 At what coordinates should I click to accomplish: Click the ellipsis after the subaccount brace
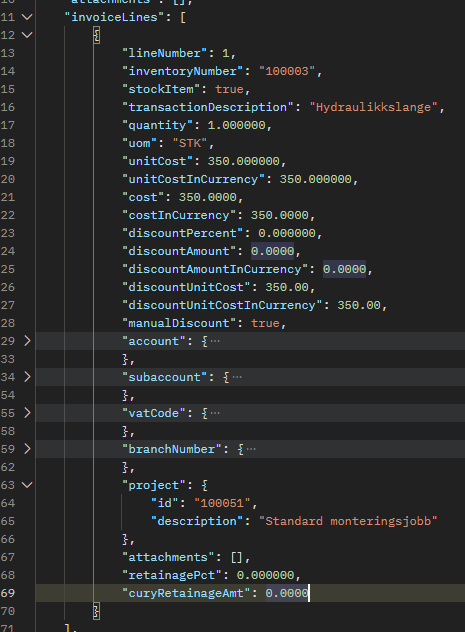point(237,377)
